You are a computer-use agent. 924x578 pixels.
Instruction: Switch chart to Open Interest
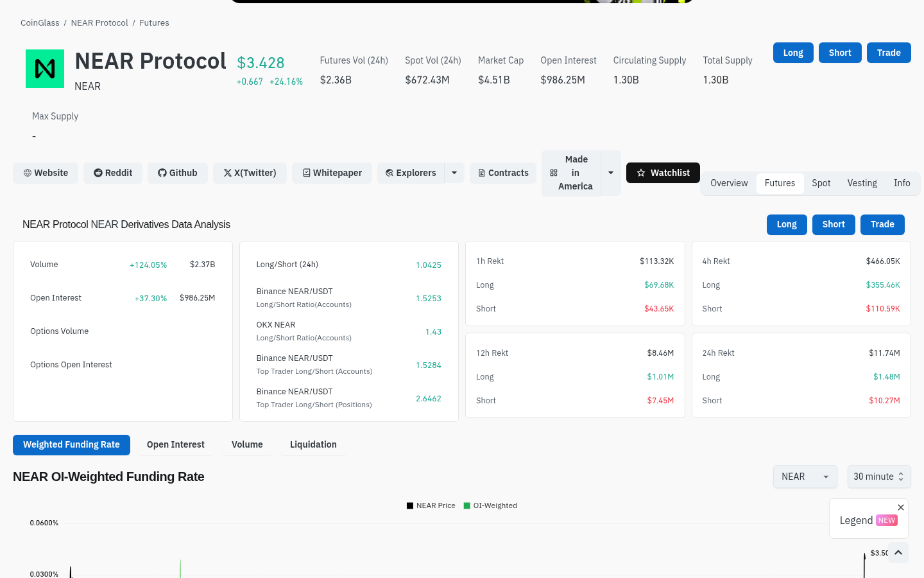tap(176, 445)
